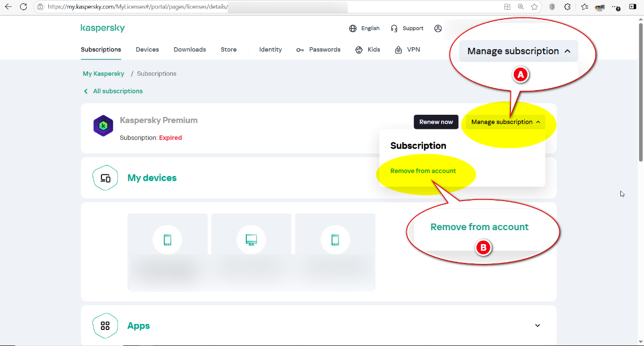Open the Passwords tab
The image size is (644, 346).
pos(318,49)
